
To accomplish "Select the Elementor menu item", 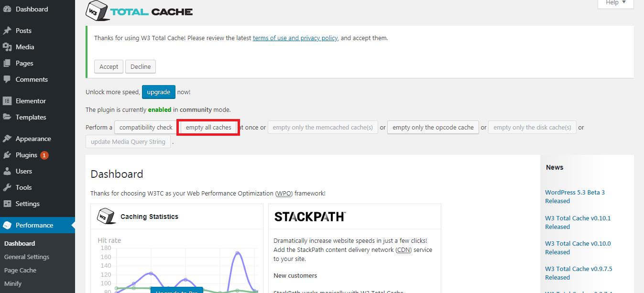I will (37, 101).
